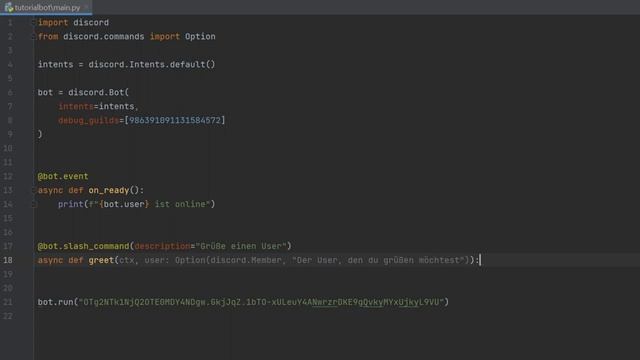Click the 'debug_guilds' parameter name
640x360 pixels.
pyautogui.click(x=89, y=120)
